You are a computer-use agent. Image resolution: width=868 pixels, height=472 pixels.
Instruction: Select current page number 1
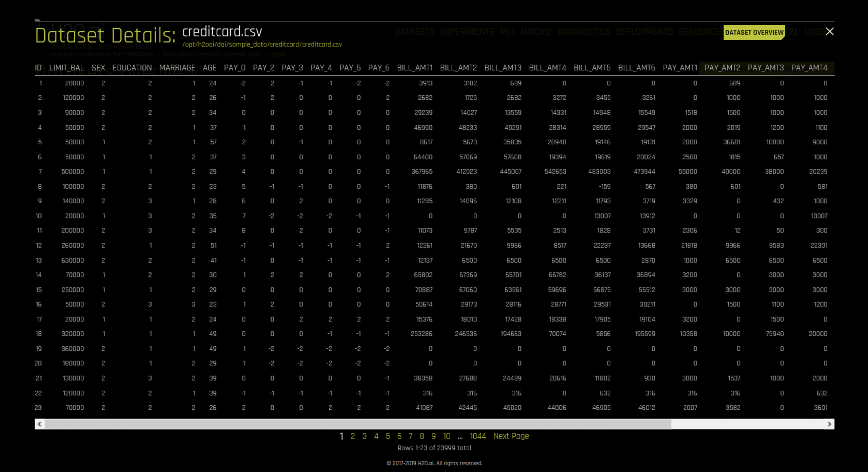[341, 436]
